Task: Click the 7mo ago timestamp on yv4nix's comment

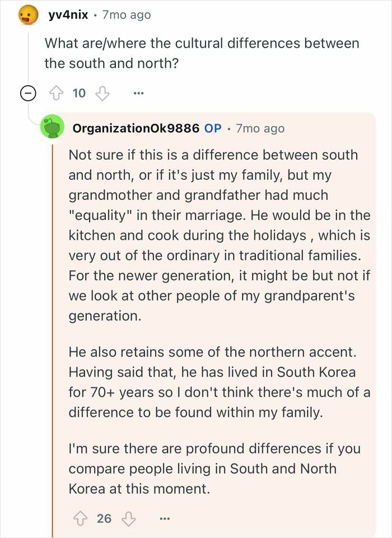Action: point(125,15)
